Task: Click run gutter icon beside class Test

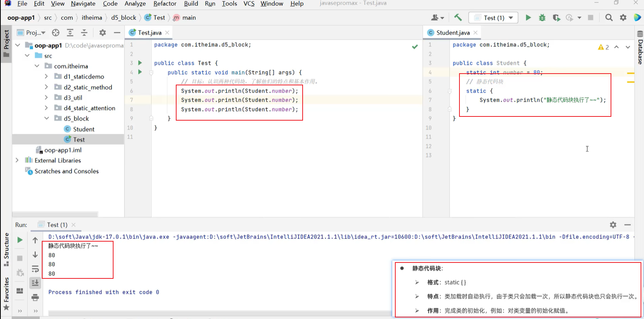Action: [140, 63]
